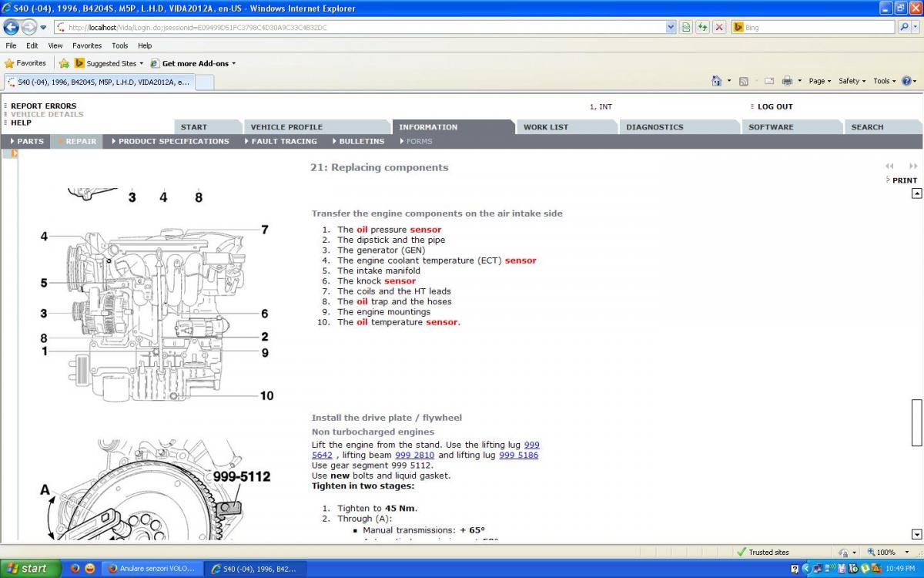Click the Refresh page icon

coord(702,27)
